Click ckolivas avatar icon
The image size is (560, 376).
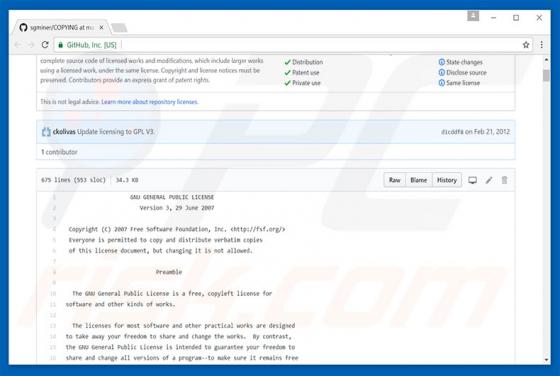[46, 132]
